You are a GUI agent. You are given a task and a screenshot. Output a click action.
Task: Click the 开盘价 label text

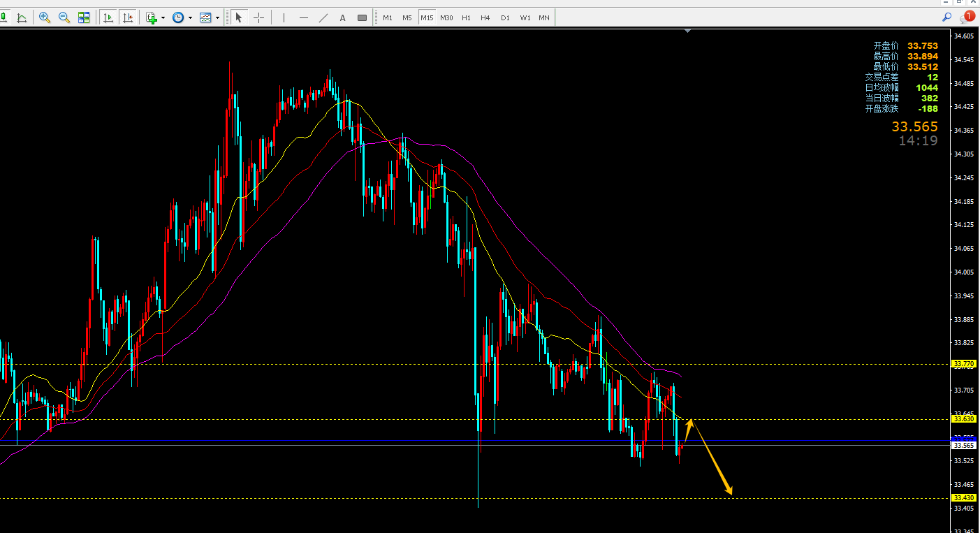886,45
